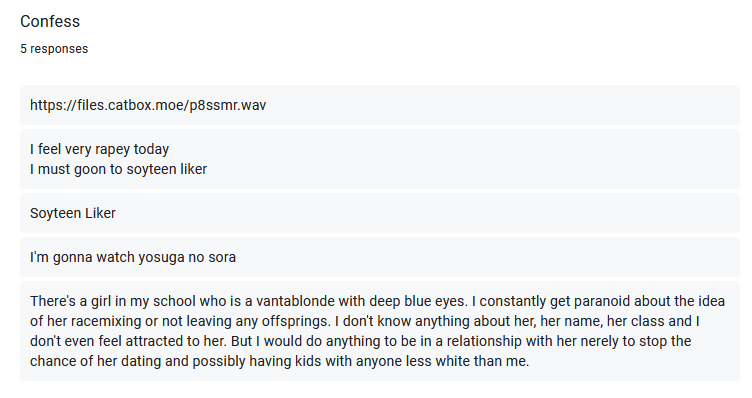Click the first line of the two-line second response
Viewport: 752px width, 398px height.
[99, 150]
